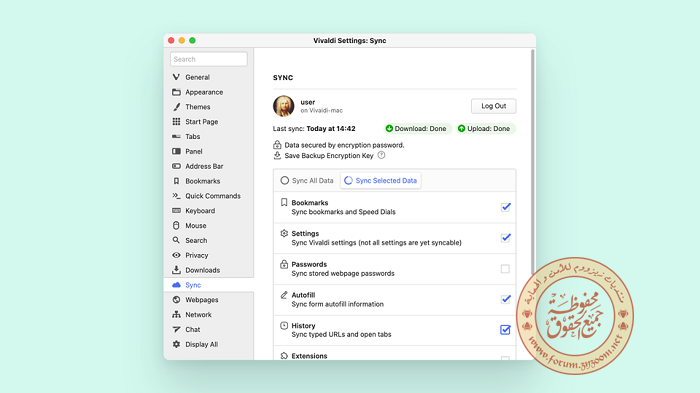This screenshot has height=393, width=700.
Task: Click the Quick Commands icon
Action: pos(176,196)
